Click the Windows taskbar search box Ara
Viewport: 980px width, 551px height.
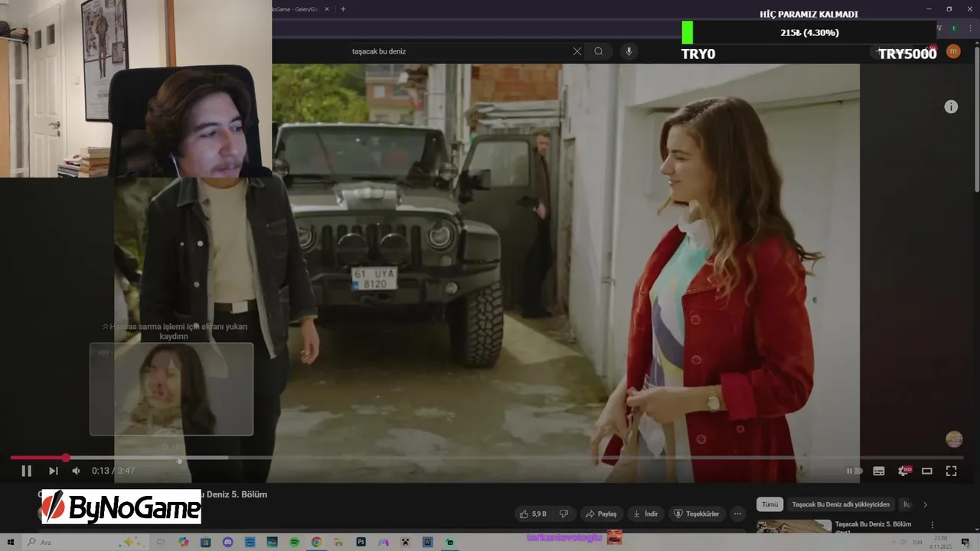84,542
